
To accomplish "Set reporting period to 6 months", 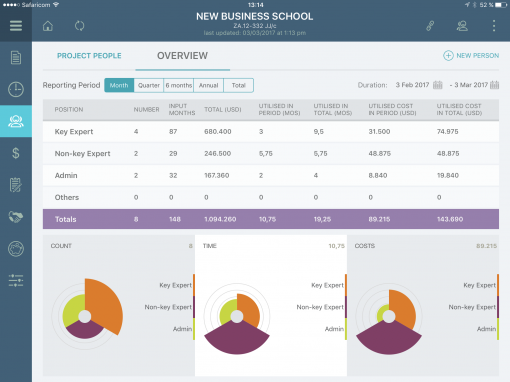I will pyautogui.click(x=179, y=85).
